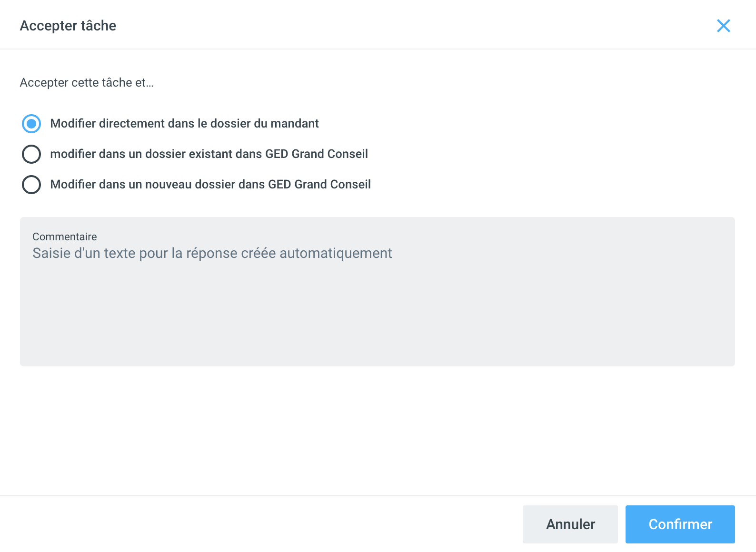Close the Accepter tâche dialog with X

pyautogui.click(x=723, y=26)
